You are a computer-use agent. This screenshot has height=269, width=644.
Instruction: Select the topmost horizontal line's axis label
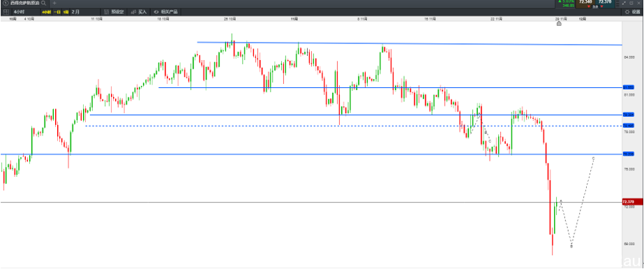tap(629, 87)
